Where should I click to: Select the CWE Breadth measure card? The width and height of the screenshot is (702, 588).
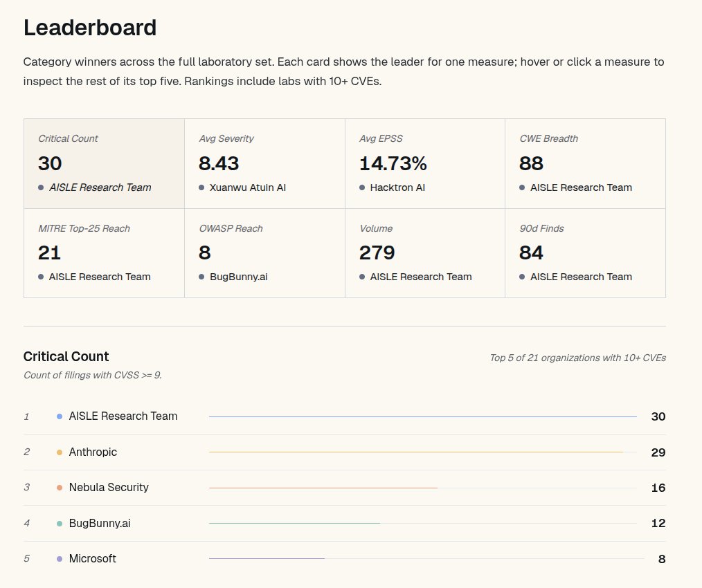point(585,163)
